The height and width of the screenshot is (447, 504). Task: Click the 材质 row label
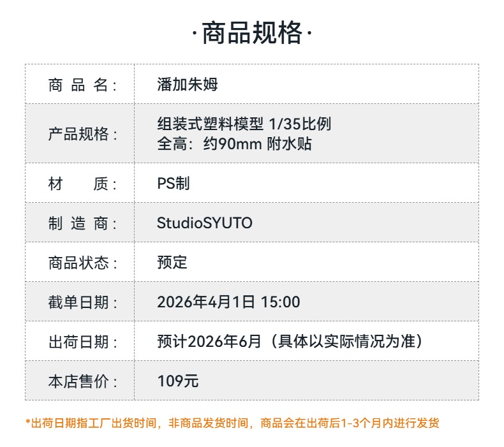82,184
